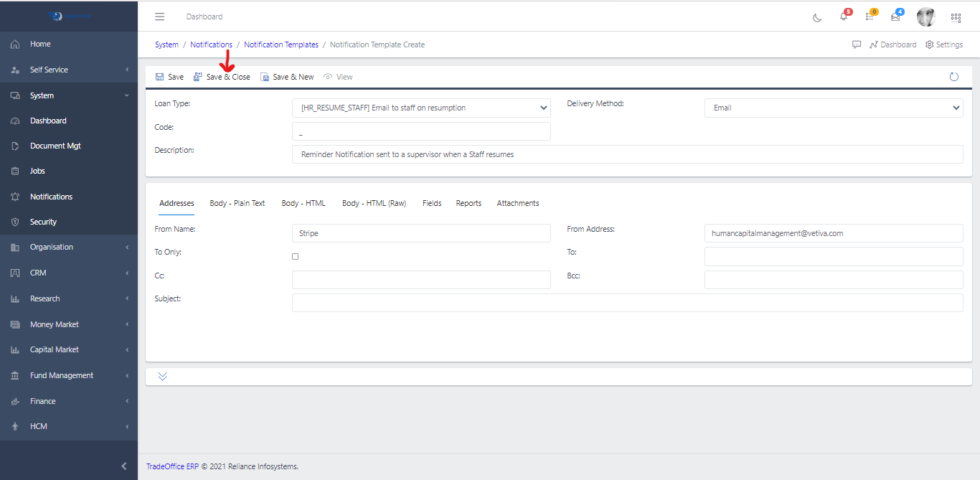Click the Save & Close button
The height and width of the screenshot is (480, 980).
[x=222, y=76]
